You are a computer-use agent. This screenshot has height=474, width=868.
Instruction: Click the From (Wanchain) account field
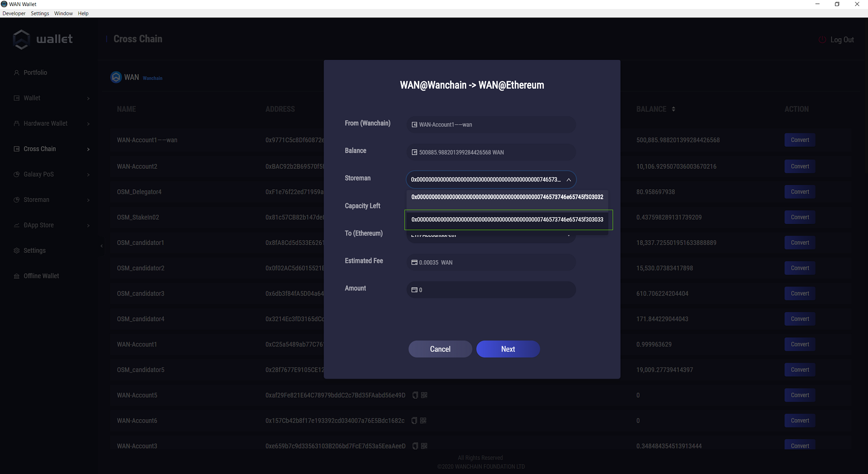tap(491, 124)
